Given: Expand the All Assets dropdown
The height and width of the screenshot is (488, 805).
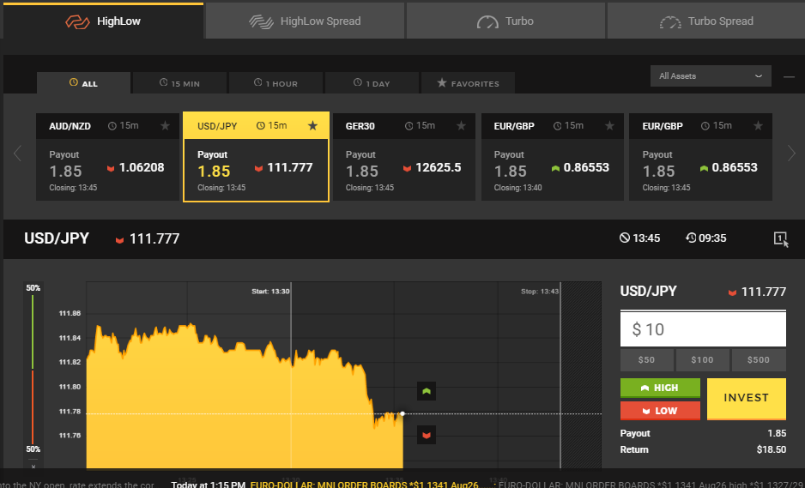Looking at the screenshot, I should click(x=711, y=76).
